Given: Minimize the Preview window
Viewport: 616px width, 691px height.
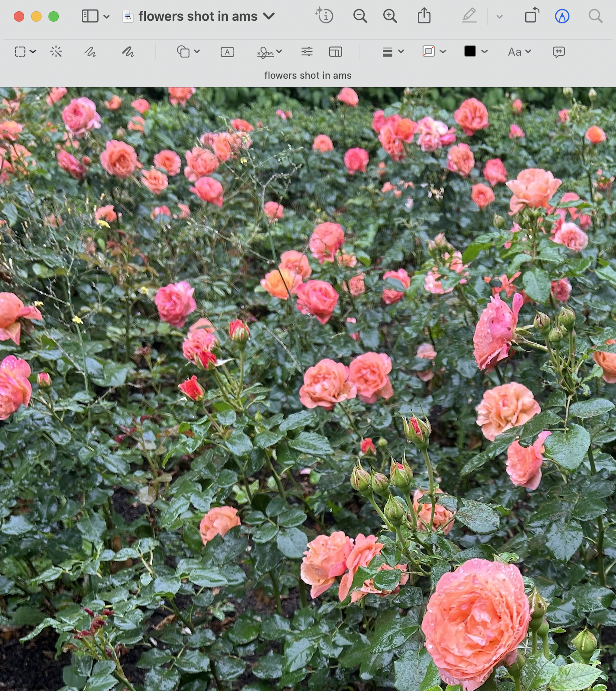Looking at the screenshot, I should 36,16.
